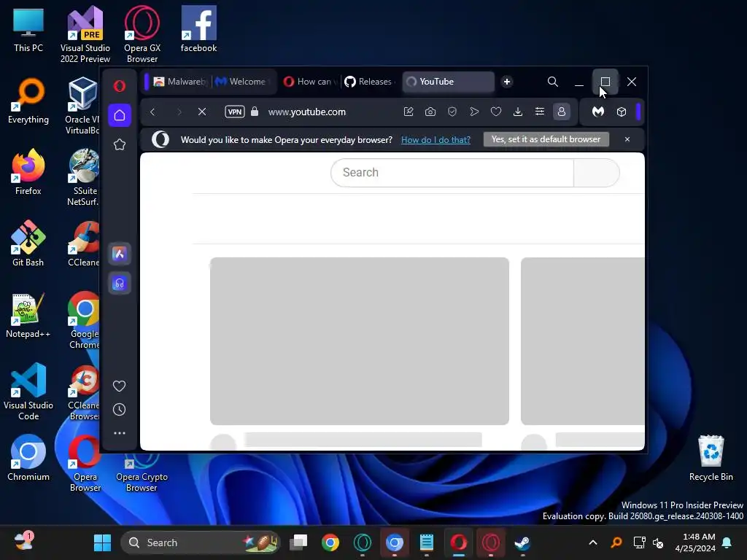This screenshot has height=560, width=747.
Task: Click the www.youtube.com address field
Action: coord(307,112)
